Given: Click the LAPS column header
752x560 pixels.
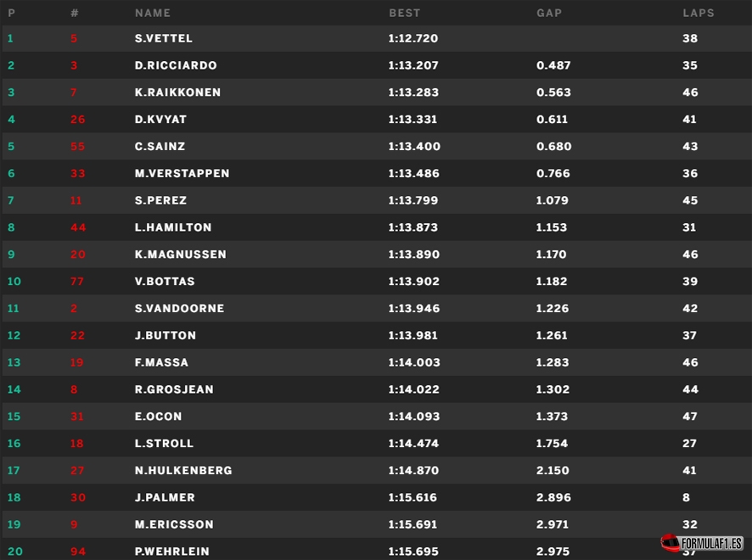Looking at the screenshot, I should coord(699,13).
